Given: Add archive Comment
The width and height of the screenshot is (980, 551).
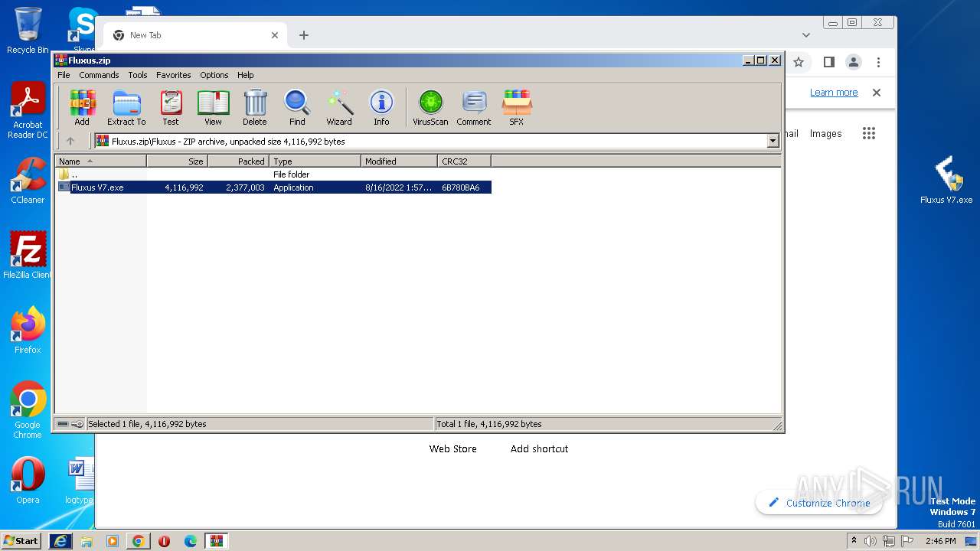Looking at the screenshot, I should coord(474,108).
